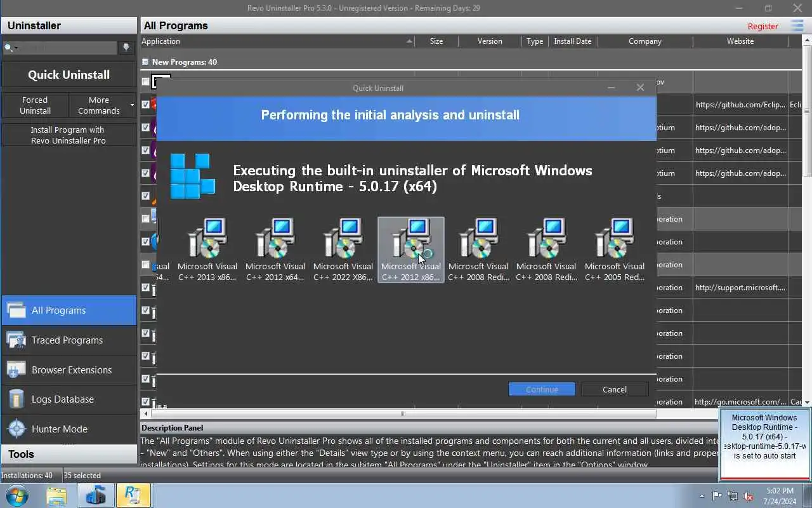Click the vertical scrollbar up arrow
Viewport: 812px width, 508px height.
(x=808, y=40)
